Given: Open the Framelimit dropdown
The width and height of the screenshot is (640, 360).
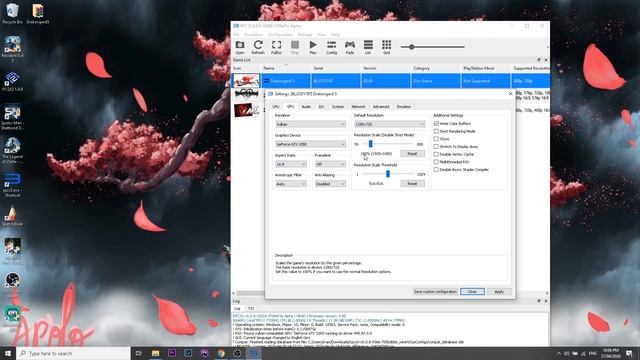Looking at the screenshot, I should click(330, 164).
